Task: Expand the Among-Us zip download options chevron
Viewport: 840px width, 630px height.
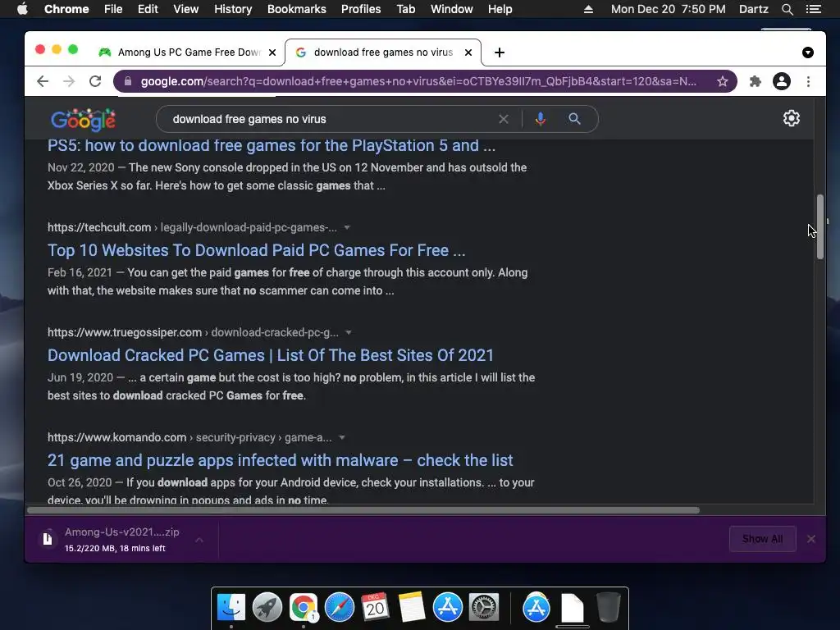Action: [x=199, y=540]
